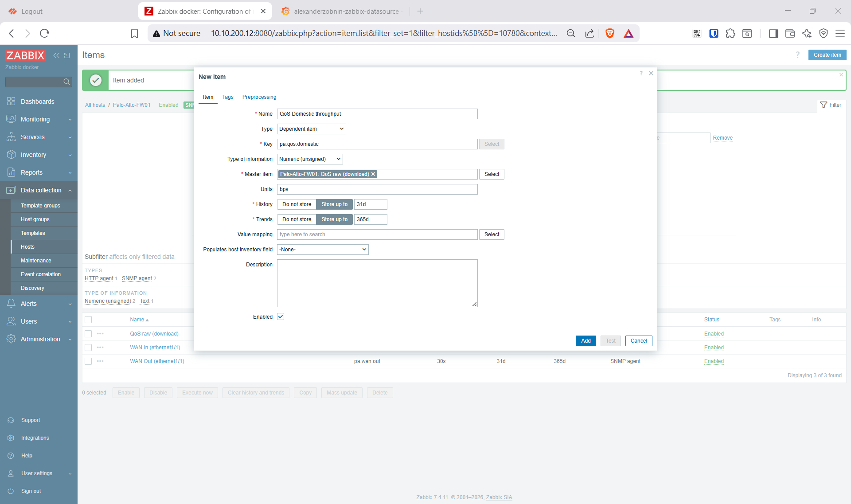The height and width of the screenshot is (504, 851).
Task: Open the Brave wallet icon
Action: (x=790, y=33)
